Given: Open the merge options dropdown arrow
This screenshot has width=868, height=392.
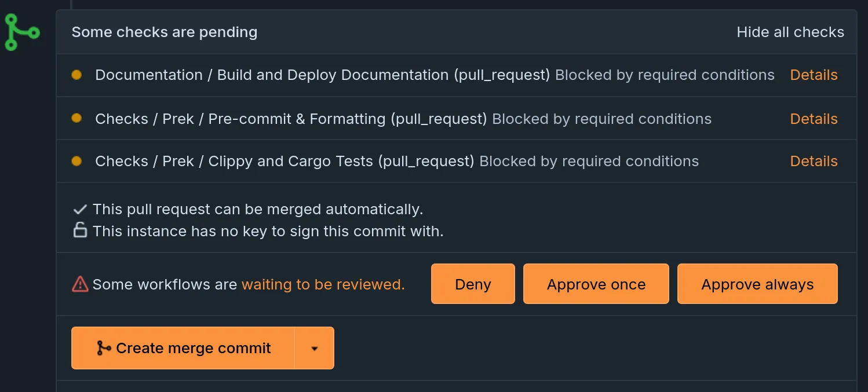Looking at the screenshot, I should pyautogui.click(x=315, y=348).
